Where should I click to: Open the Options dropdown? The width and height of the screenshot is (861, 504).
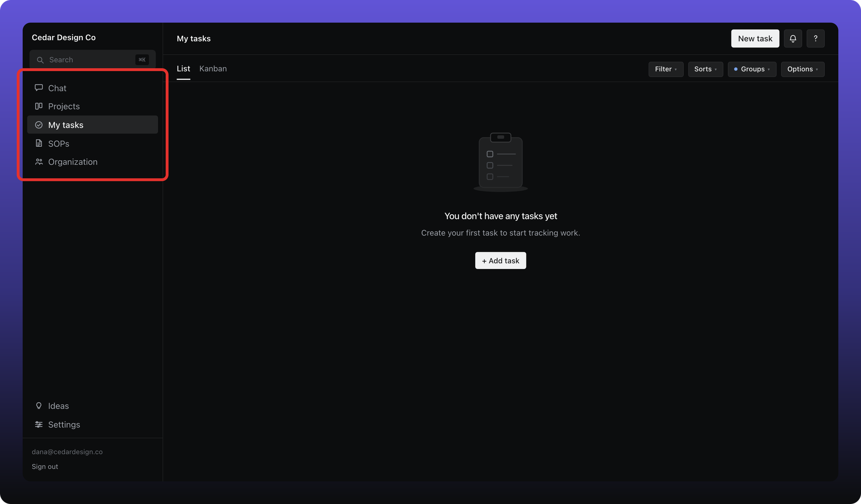pyautogui.click(x=802, y=69)
